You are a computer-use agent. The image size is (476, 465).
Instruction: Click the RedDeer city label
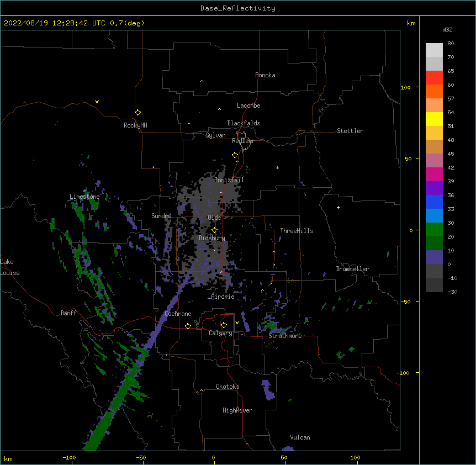pyautogui.click(x=243, y=141)
